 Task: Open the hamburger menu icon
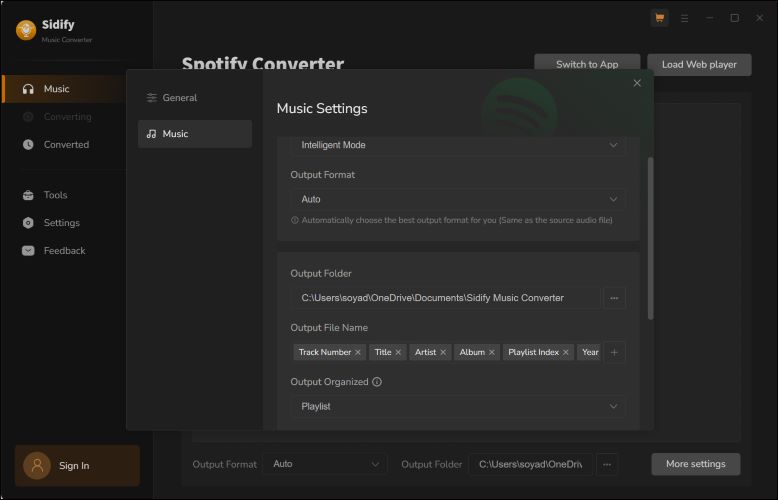pos(685,18)
